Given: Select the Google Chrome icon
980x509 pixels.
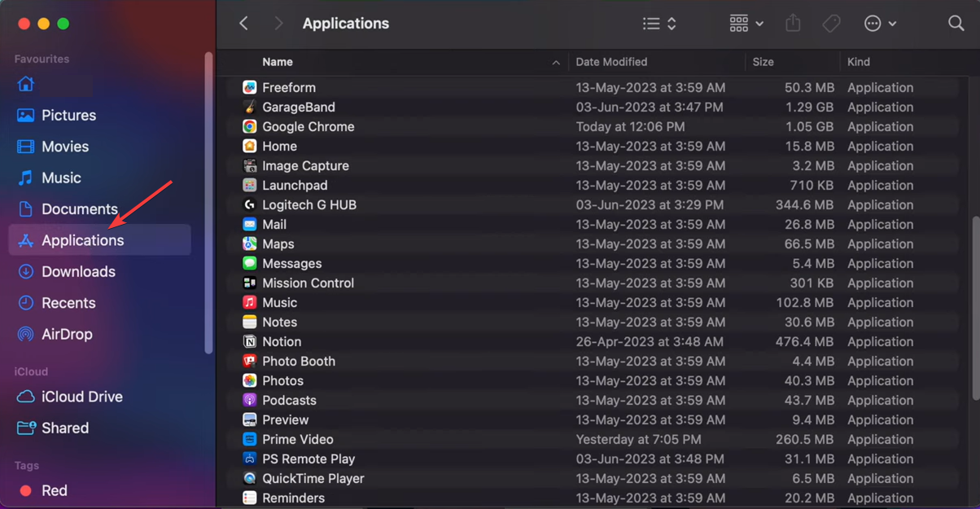Looking at the screenshot, I should (250, 126).
